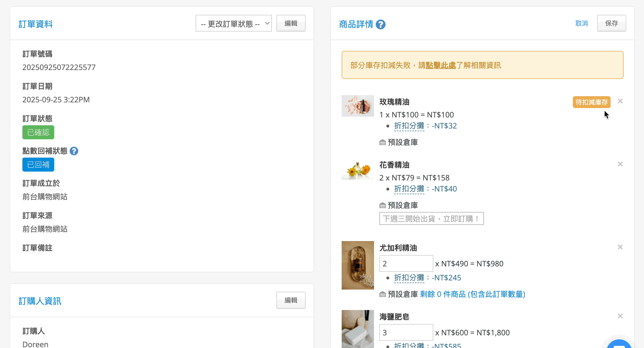This screenshot has width=644, height=348.
Task: Click the 訂單資料 section title
Action: (36, 24)
